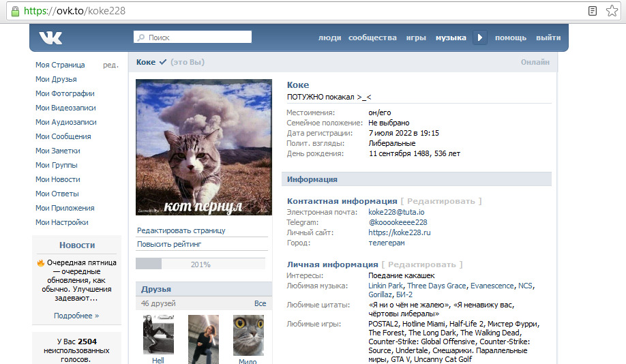The height and width of the screenshot is (364, 626).
Task: Click the Новости block heading
Action: point(77,245)
